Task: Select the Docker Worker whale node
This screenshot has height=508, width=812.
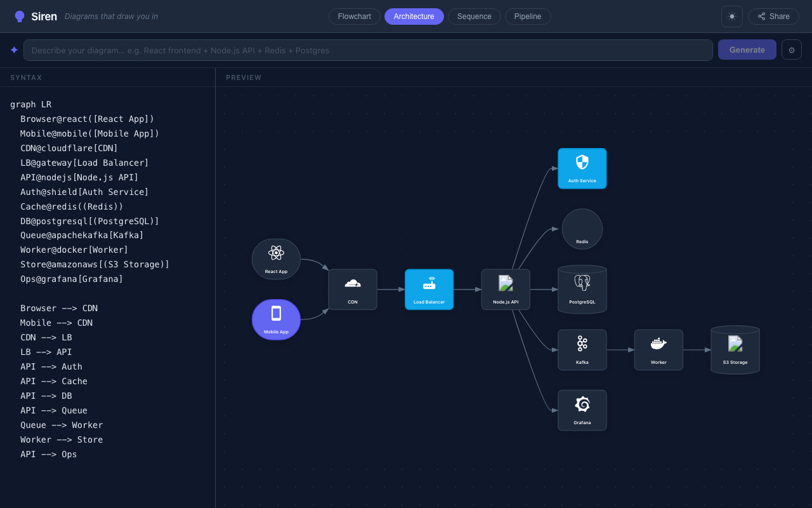Action: tap(658, 350)
